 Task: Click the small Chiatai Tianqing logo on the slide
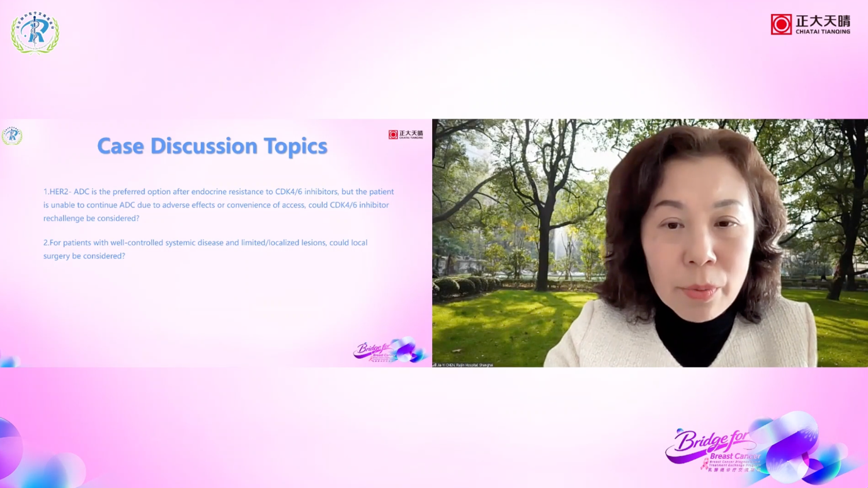(406, 134)
